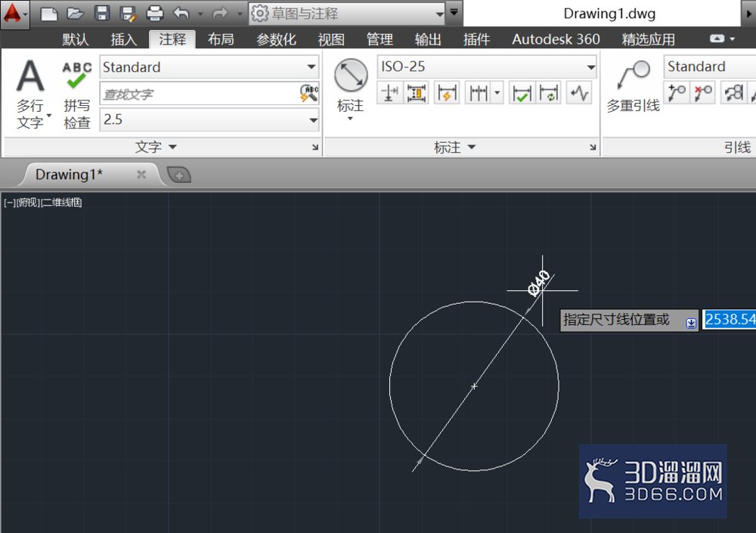Undo the last action
756x533 pixels.
[181, 14]
